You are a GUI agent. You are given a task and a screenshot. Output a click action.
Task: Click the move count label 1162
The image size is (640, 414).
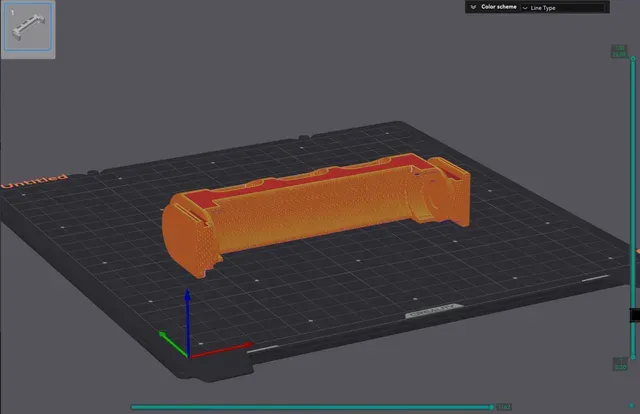tap(504, 407)
